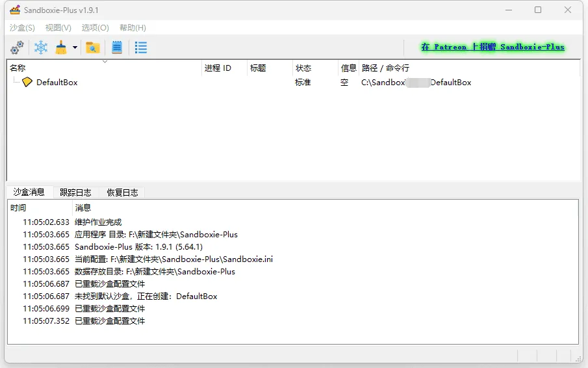The height and width of the screenshot is (368, 588).
Task: Click the 路径 / 命令行 column header
Action: [x=385, y=68]
